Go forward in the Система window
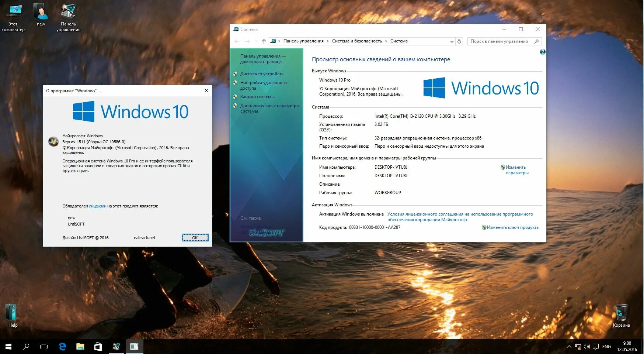 [247, 41]
